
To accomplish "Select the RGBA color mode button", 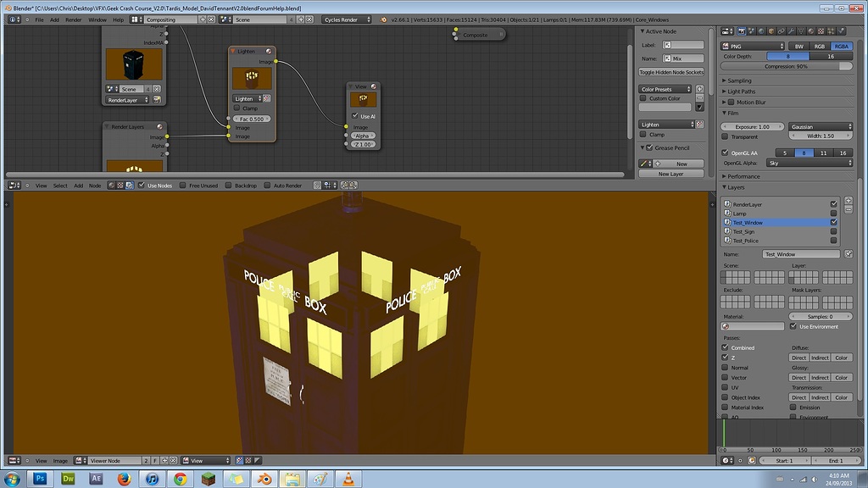I will (842, 46).
